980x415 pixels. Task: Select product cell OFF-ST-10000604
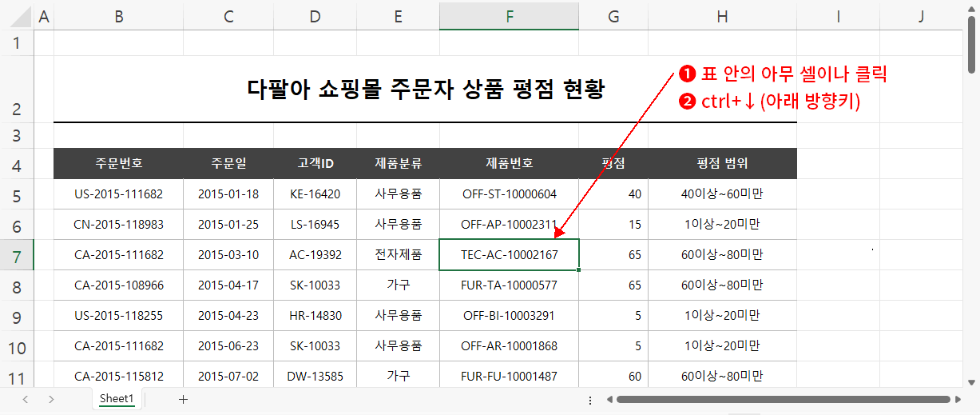pos(509,194)
